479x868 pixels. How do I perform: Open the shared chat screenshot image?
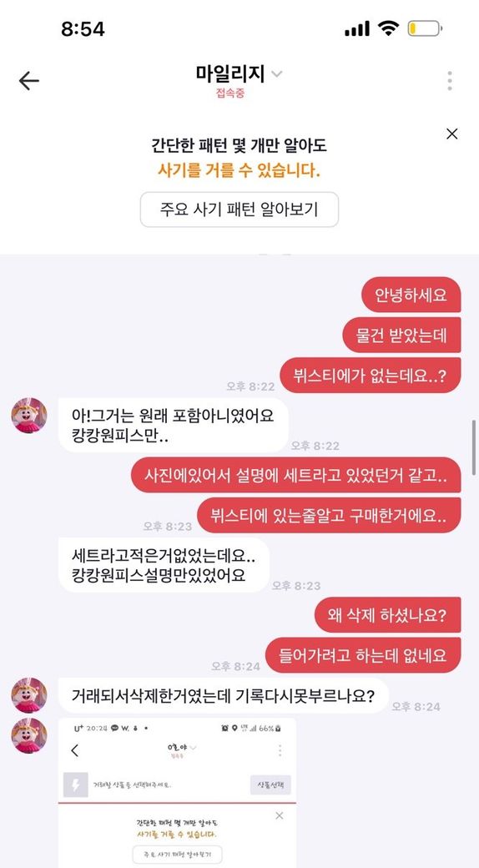point(177,793)
